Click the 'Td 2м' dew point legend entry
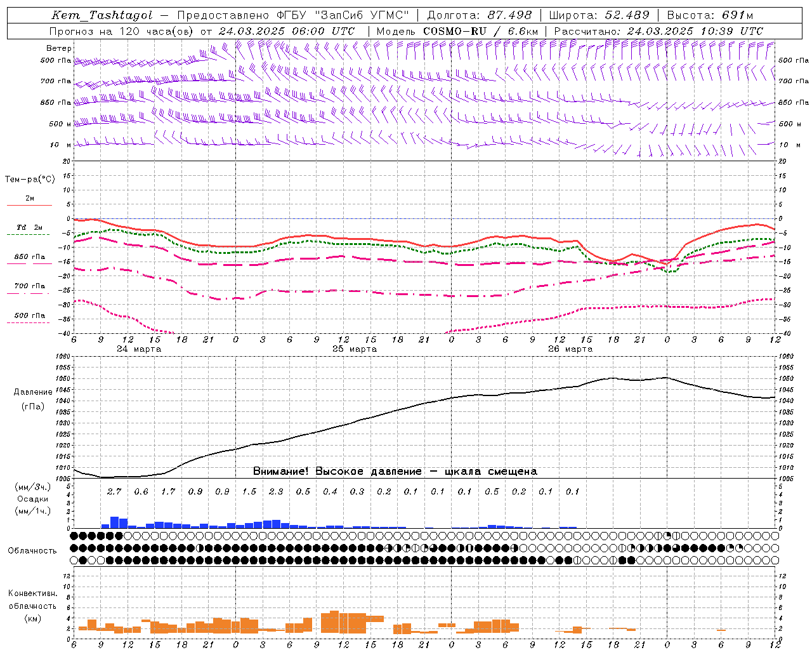812x650 pixels. [x=30, y=227]
